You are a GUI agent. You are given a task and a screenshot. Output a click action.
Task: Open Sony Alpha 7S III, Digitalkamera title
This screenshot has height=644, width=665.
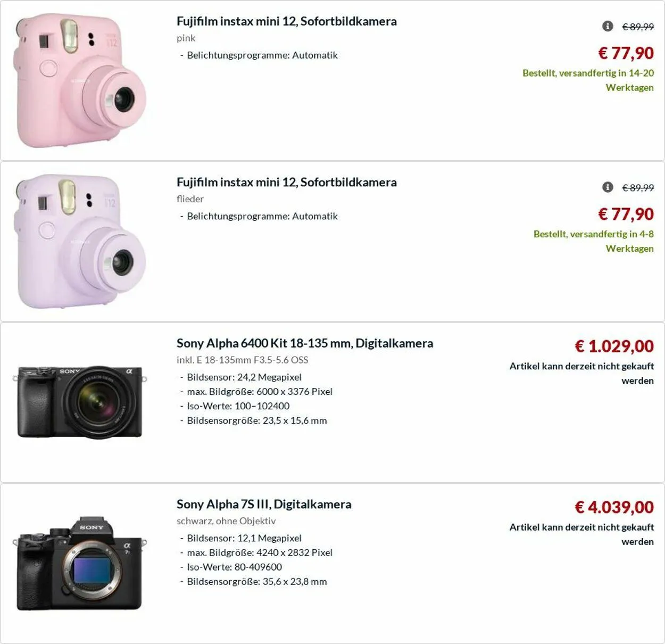pyautogui.click(x=264, y=504)
